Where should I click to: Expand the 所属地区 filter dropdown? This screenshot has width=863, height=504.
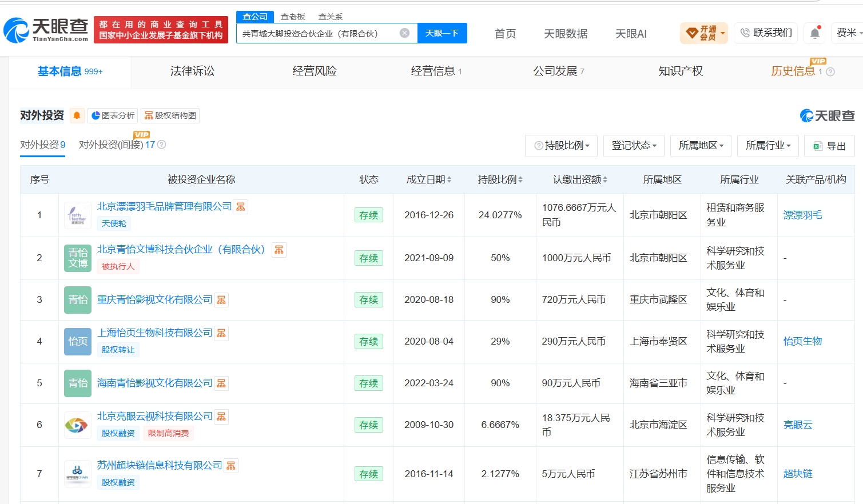click(x=701, y=146)
